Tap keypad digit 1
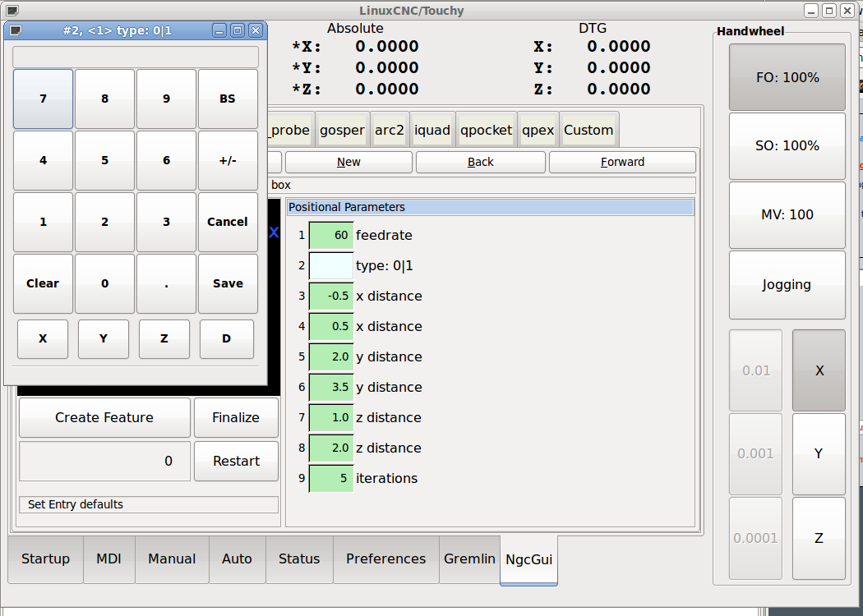 click(x=43, y=223)
